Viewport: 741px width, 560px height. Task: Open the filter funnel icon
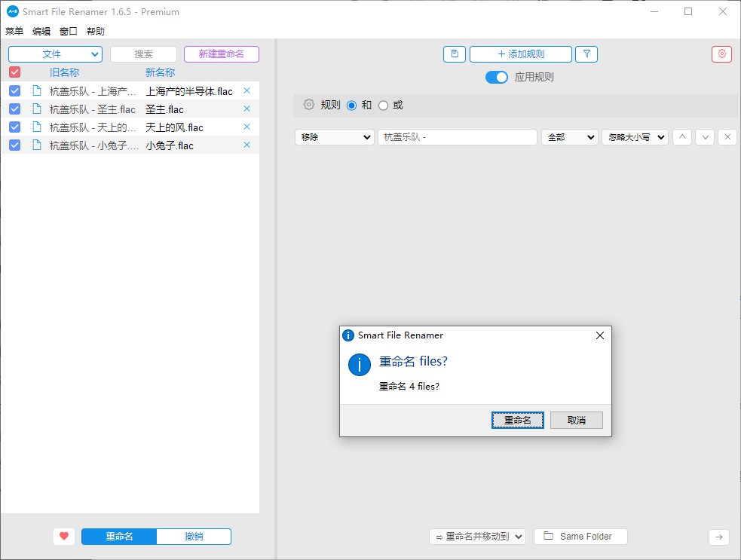(x=586, y=54)
